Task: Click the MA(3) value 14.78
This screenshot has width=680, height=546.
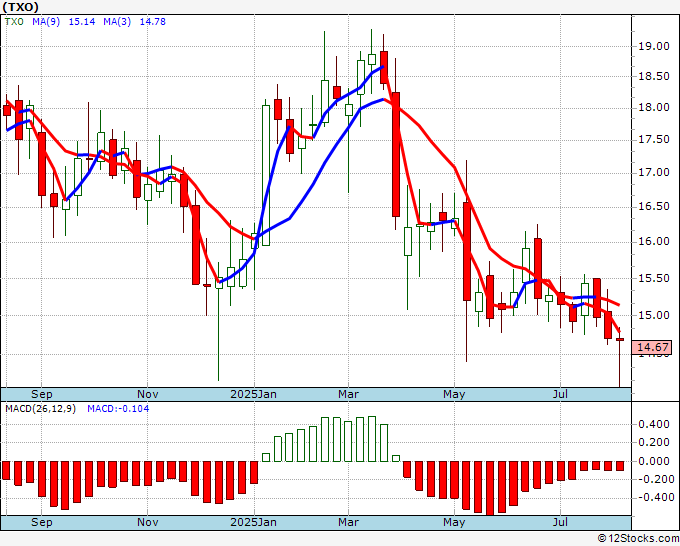Action: click(153, 22)
